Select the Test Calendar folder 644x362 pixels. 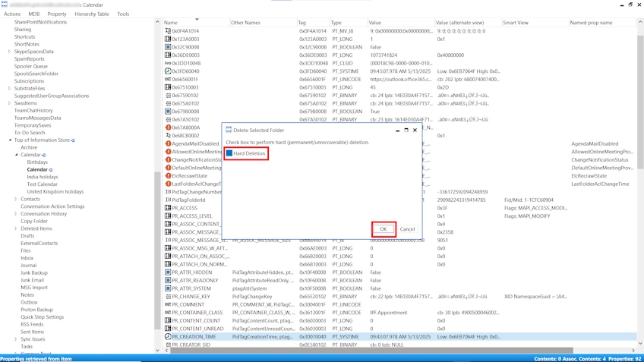pos(42,184)
